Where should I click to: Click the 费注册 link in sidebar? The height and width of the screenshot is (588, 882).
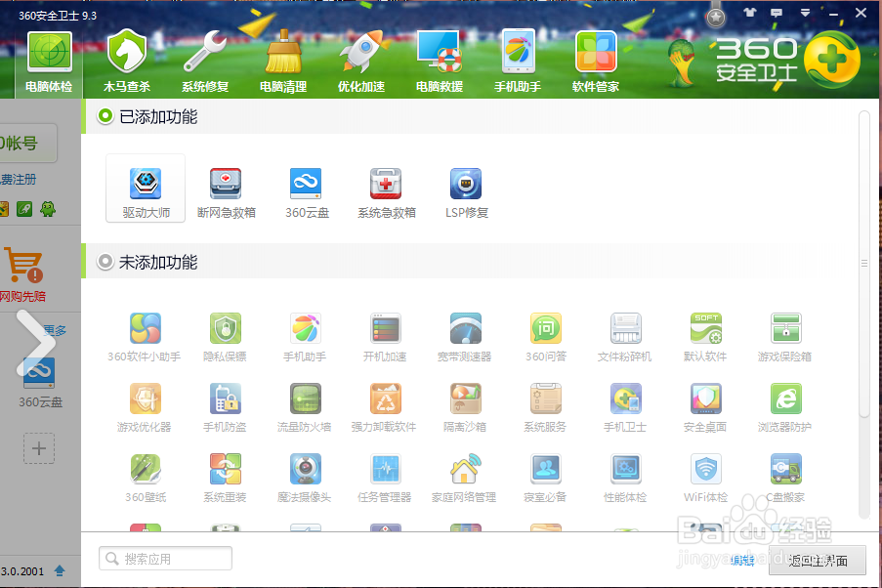[18, 180]
